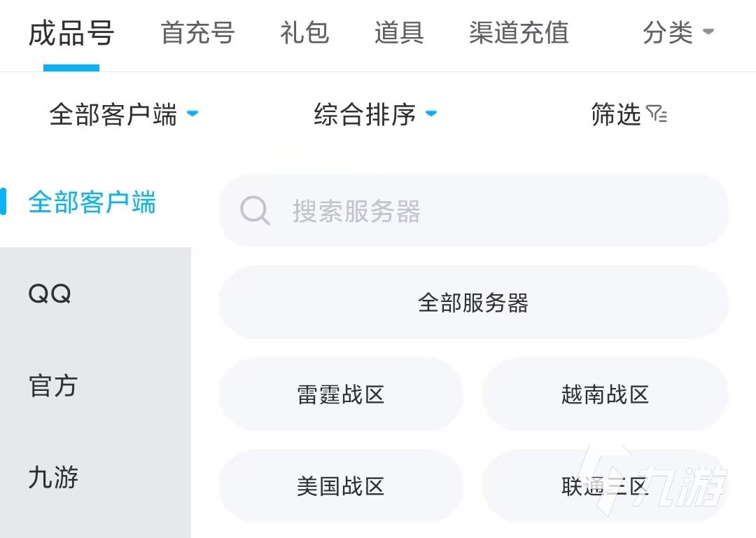Select the 美国战区 server option
Image resolution: width=756 pixels, height=538 pixels.
click(341, 486)
